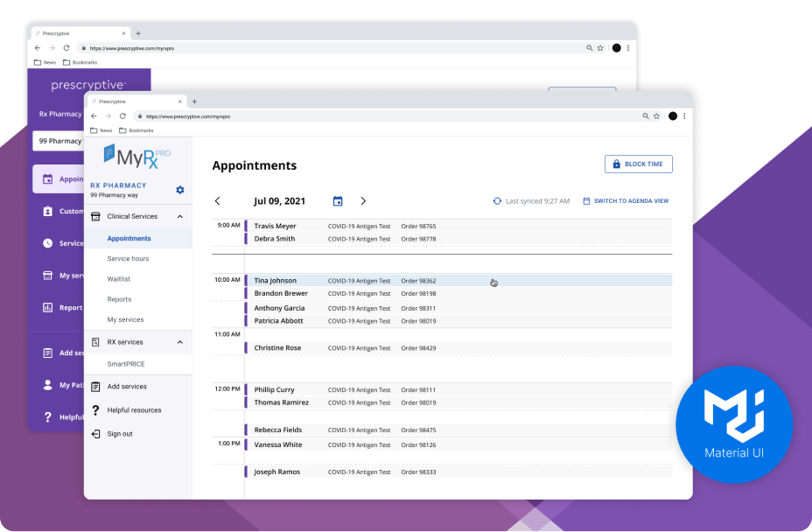Click the Helpful resources question mark icon
The width and height of the screenshot is (812, 532).
(x=95, y=410)
